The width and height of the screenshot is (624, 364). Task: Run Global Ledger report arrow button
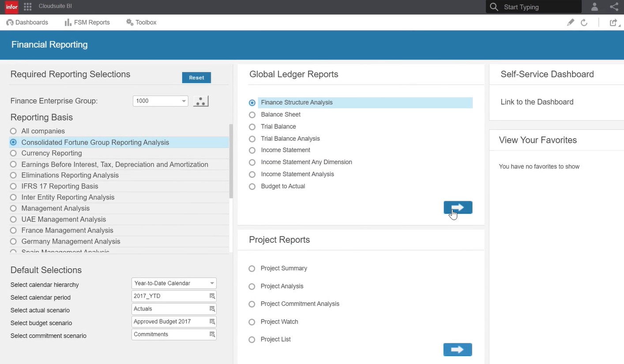tap(458, 207)
